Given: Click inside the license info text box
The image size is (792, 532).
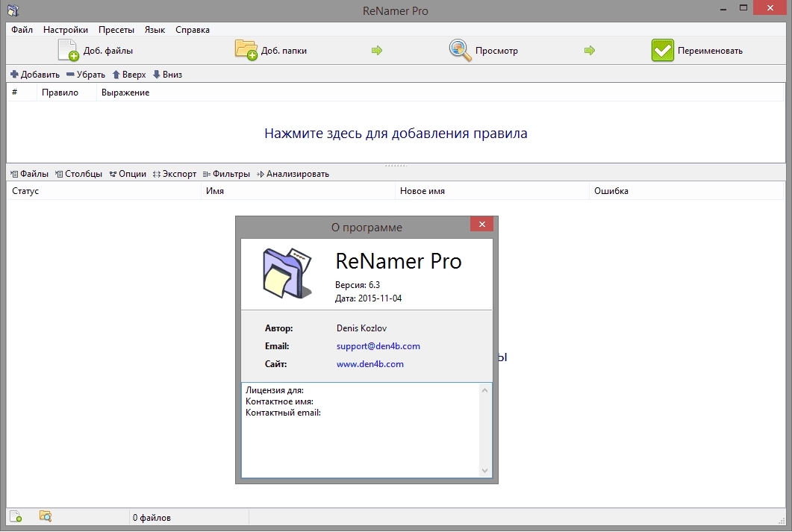Looking at the screenshot, I should coord(361,430).
